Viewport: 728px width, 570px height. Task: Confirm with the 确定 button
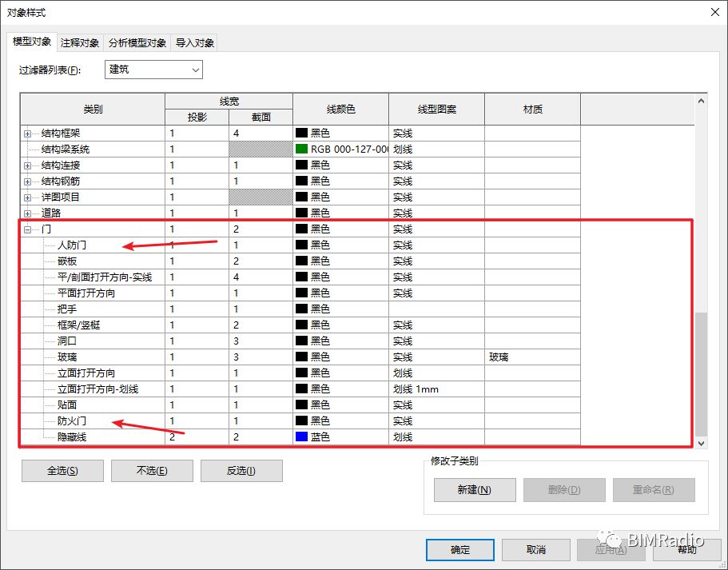pos(460,550)
